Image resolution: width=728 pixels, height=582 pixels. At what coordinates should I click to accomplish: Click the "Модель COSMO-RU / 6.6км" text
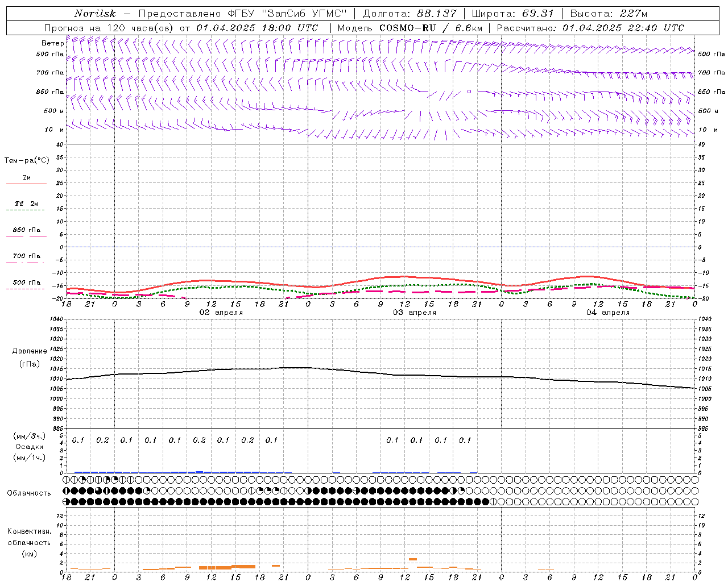[410, 28]
